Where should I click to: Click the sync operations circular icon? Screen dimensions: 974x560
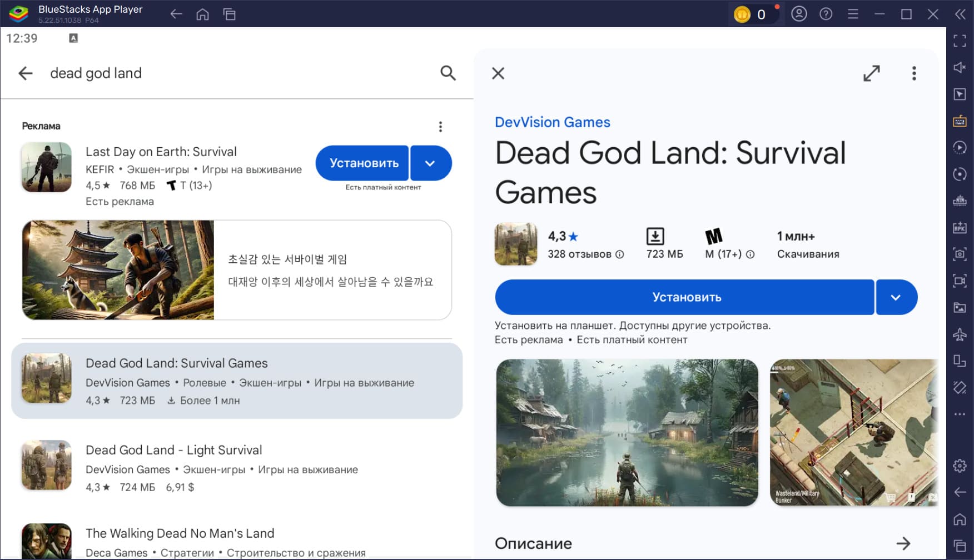point(960,174)
